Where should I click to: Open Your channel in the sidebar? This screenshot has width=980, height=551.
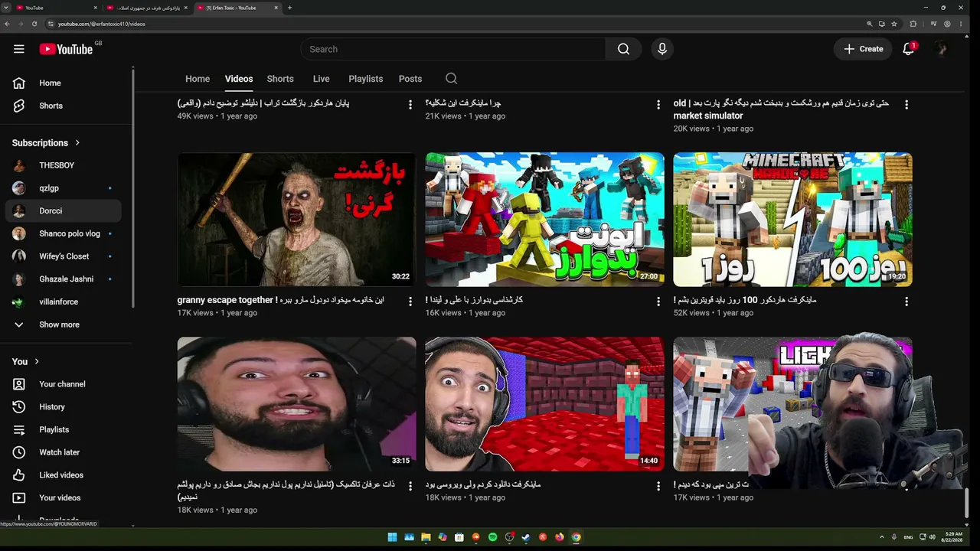pos(63,384)
